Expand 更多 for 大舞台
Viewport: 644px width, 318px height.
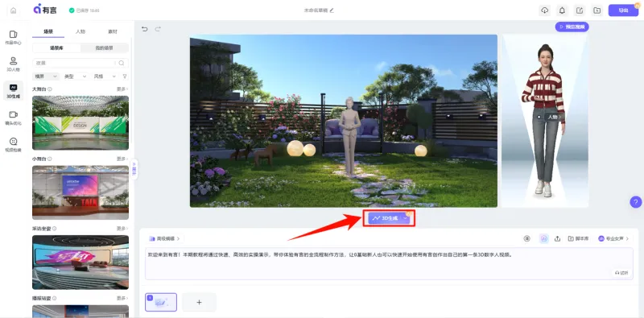[x=122, y=89]
